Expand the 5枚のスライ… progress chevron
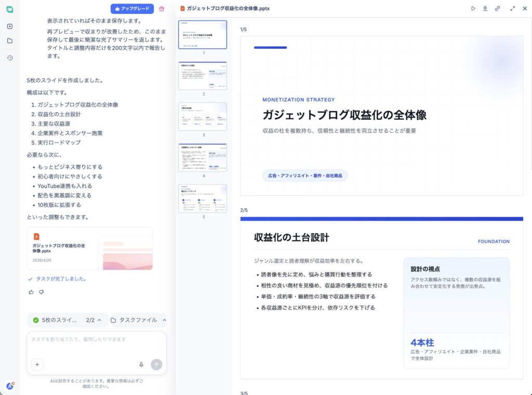Image resolution: width=532 pixels, height=395 pixels. (x=99, y=320)
